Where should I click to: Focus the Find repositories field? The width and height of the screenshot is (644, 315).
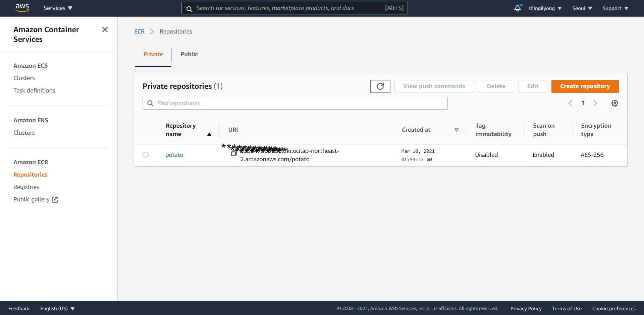pyautogui.click(x=295, y=103)
